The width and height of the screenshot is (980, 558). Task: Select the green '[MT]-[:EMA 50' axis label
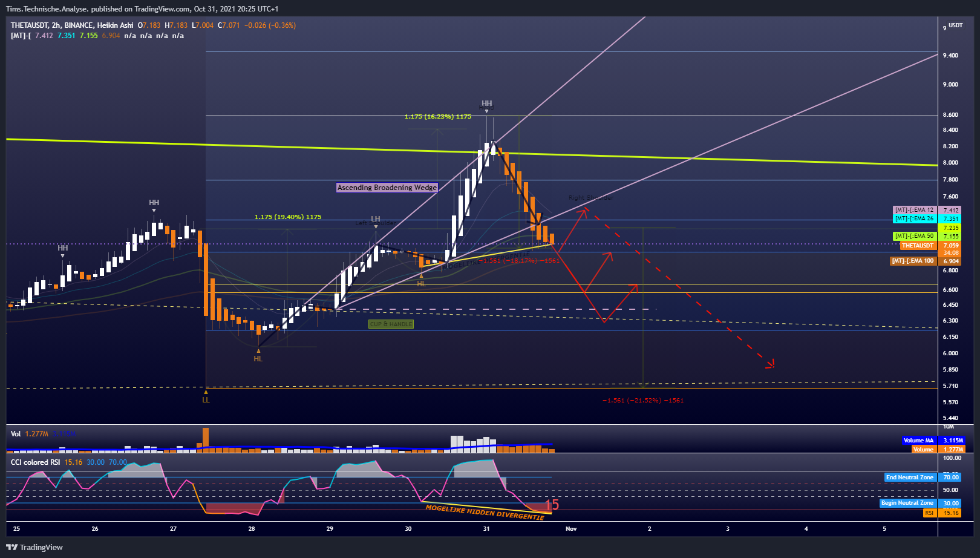coord(914,236)
